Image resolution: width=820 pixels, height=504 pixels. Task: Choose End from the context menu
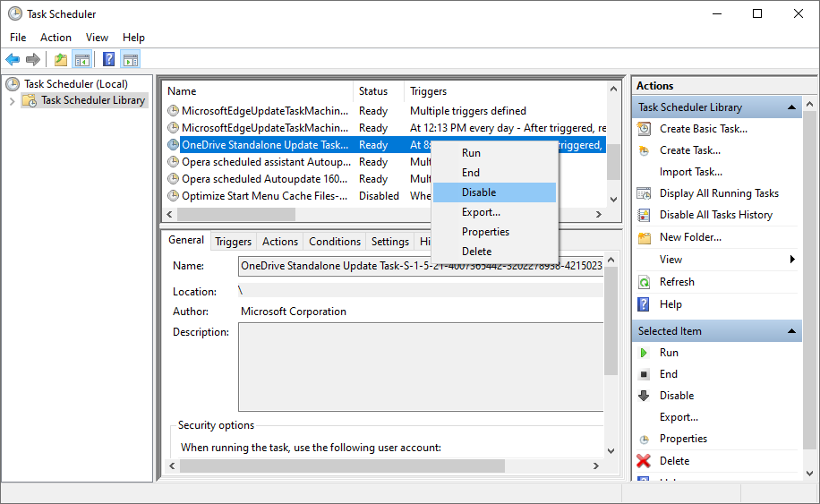coord(494,173)
